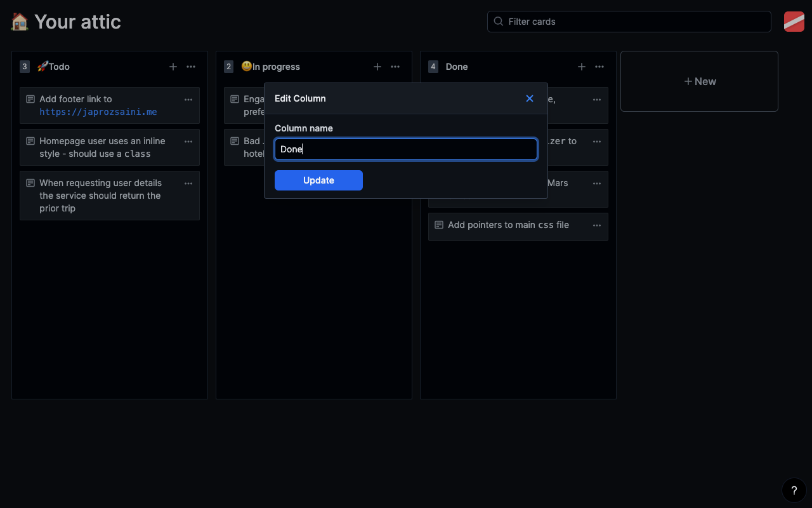Click note icon on Add pointers card
Image resolution: width=812 pixels, height=508 pixels.
(x=439, y=225)
